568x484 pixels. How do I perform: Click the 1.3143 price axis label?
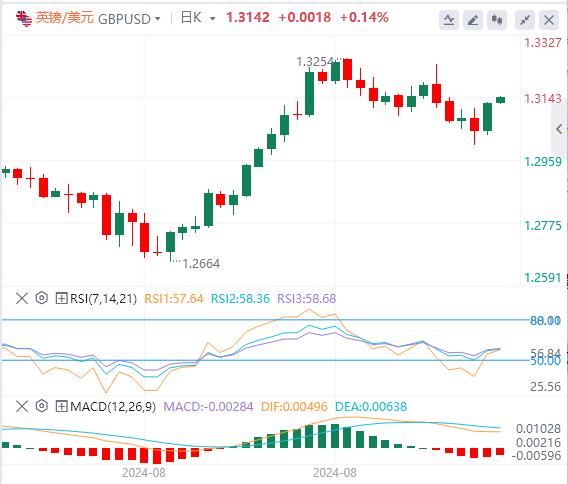(x=543, y=99)
